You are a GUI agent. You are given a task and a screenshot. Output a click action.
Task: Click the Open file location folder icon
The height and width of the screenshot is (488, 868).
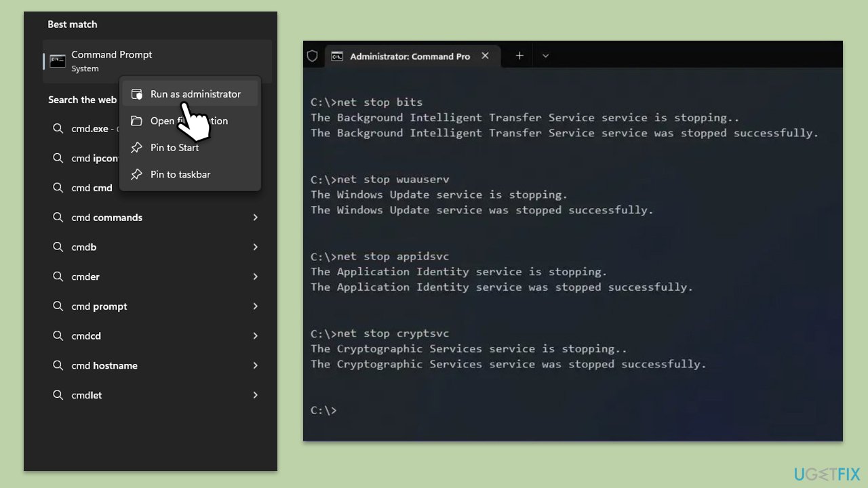pos(137,121)
